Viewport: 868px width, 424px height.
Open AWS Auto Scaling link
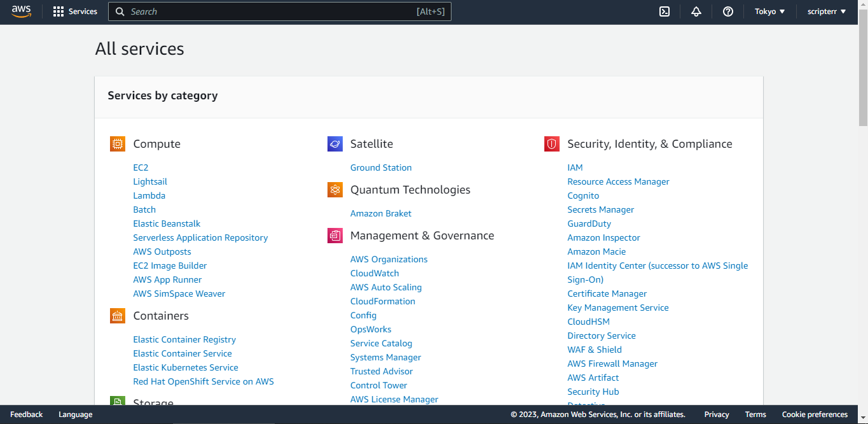(386, 287)
